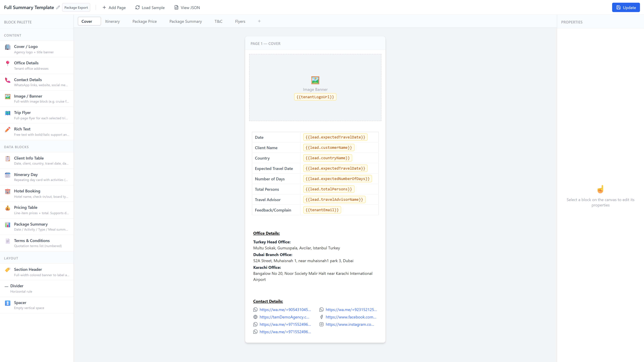Click the Hotel Booking building icon

[x=8, y=191]
